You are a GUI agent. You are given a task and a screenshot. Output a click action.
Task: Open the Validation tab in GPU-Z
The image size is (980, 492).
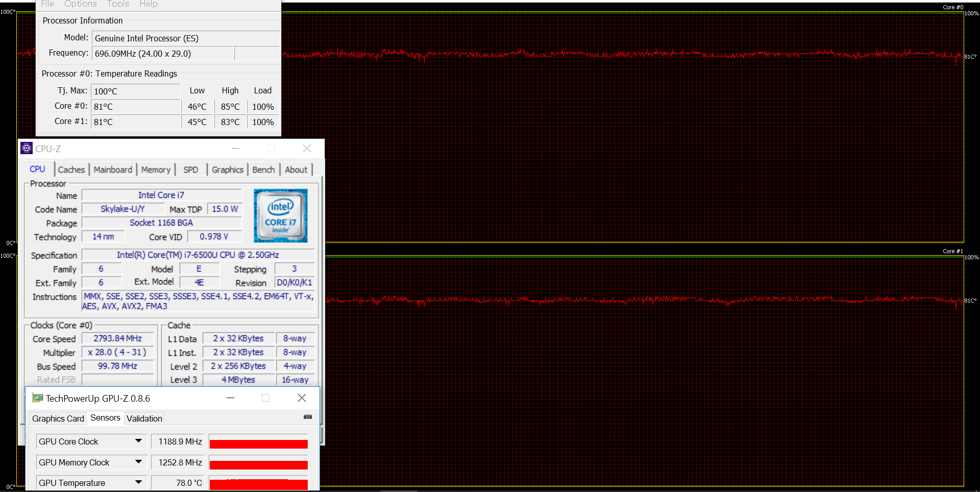point(144,419)
